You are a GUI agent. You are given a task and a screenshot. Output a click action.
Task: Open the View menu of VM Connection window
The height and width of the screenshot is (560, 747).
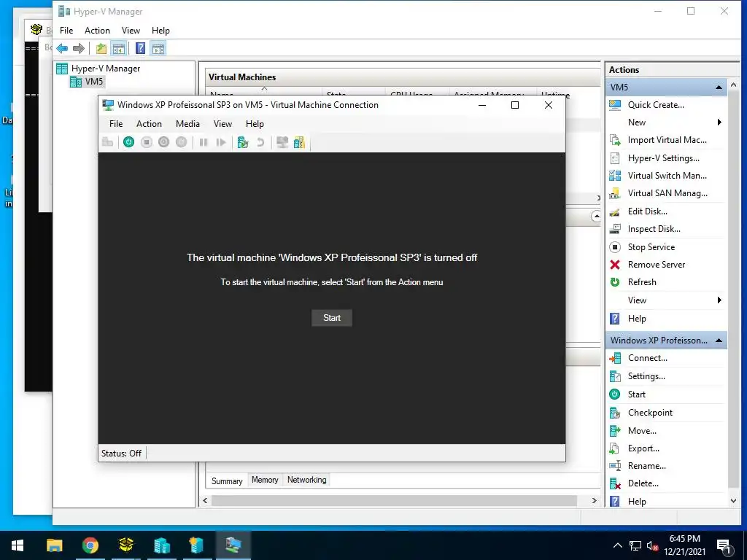pos(222,124)
